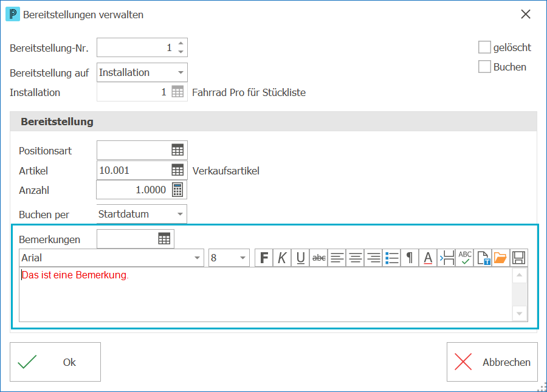Cancel via the Abbrechen button
Viewport: 547px width, 392px height.
tap(492, 362)
